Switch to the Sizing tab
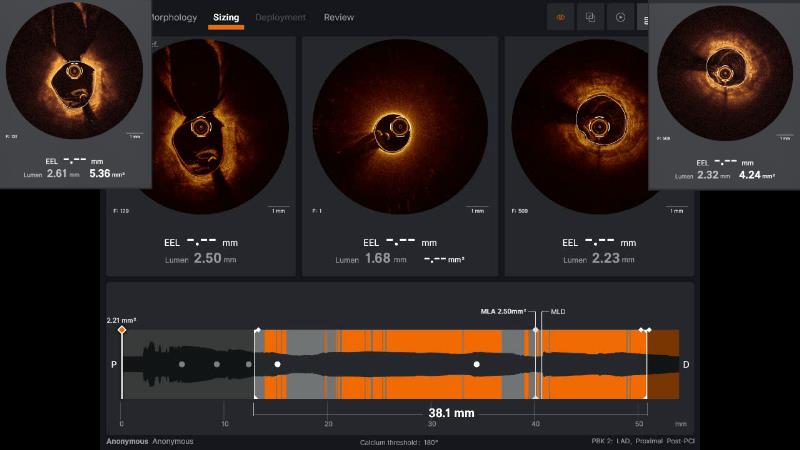Screen dimensions: 800x450 coord(226,17)
